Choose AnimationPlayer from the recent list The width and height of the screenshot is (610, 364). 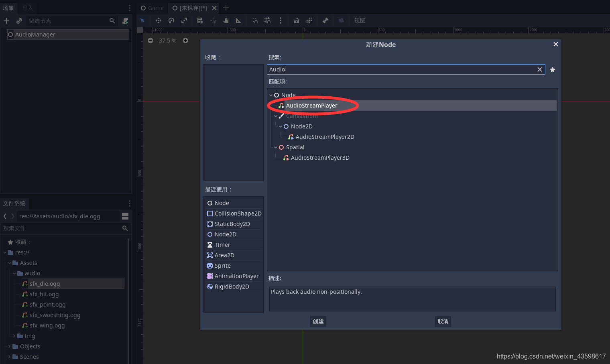click(234, 276)
